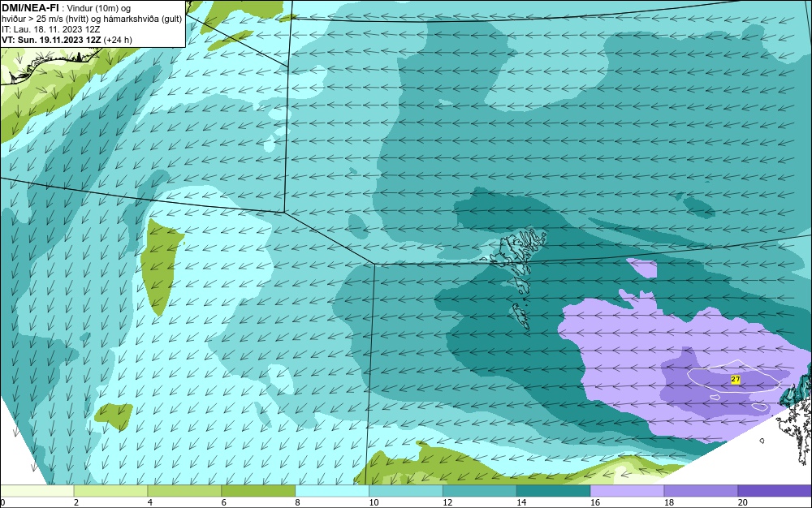Select the 14–16 m/s dark teal legend swatch
Image resolution: width=812 pixels, height=508 pixels.
coord(553,490)
